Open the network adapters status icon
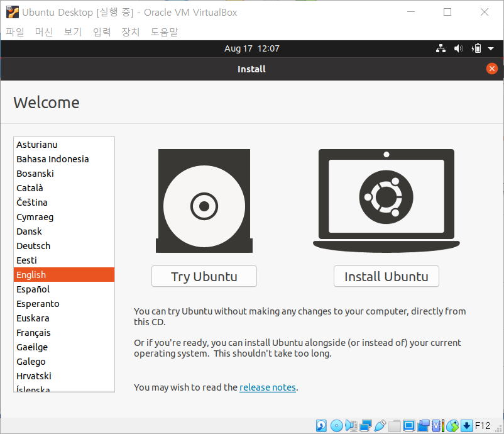 coord(366,426)
